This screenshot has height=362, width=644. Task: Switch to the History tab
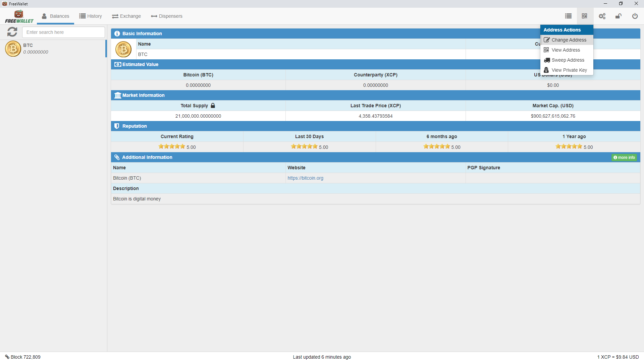(91, 16)
